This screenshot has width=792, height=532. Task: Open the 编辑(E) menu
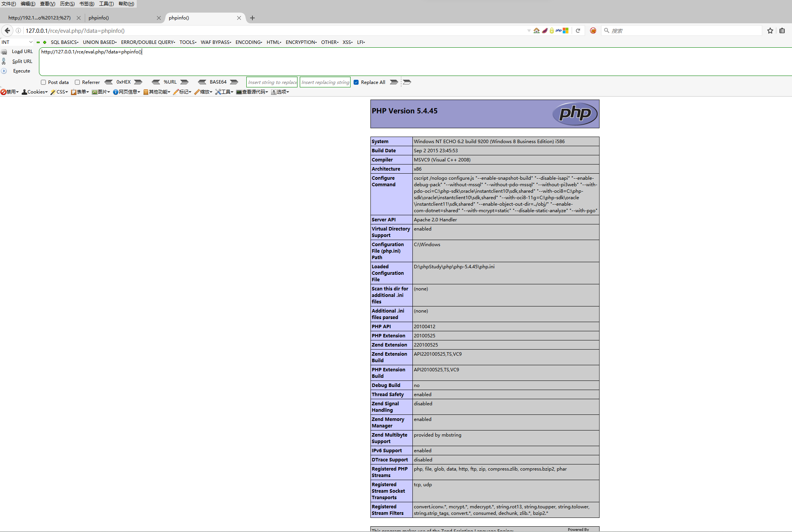28,4
